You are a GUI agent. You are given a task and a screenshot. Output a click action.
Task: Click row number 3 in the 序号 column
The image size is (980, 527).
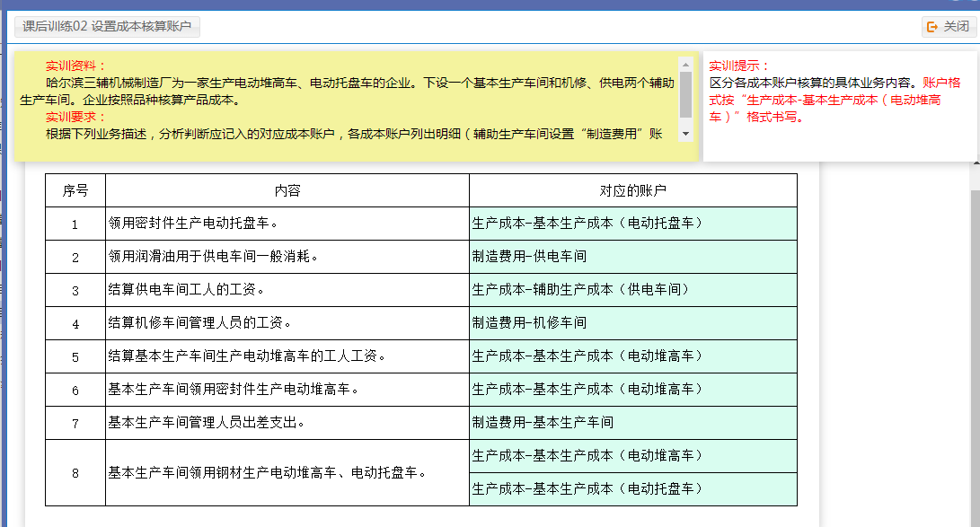(x=75, y=290)
